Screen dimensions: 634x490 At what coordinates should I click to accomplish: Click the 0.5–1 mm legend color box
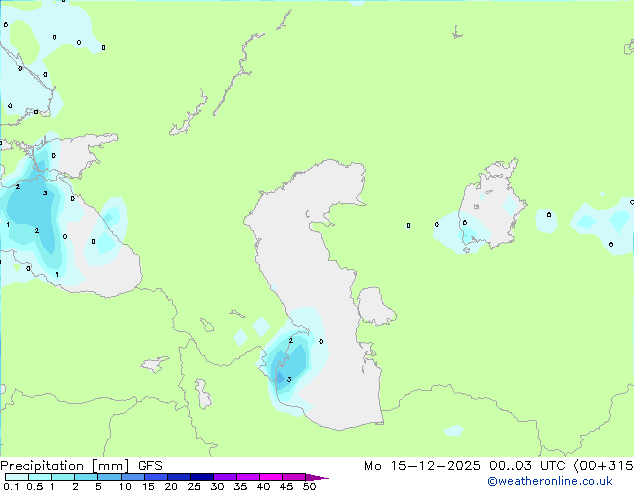pos(40,477)
